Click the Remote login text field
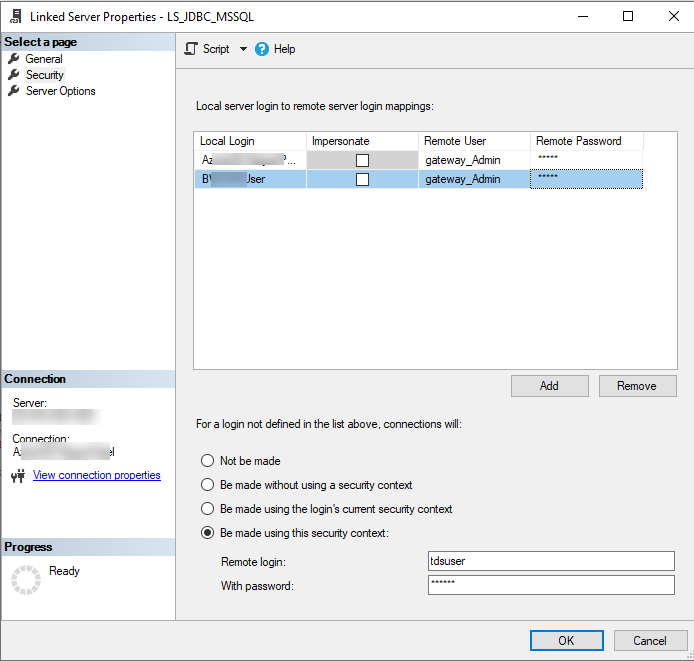 coord(550,561)
